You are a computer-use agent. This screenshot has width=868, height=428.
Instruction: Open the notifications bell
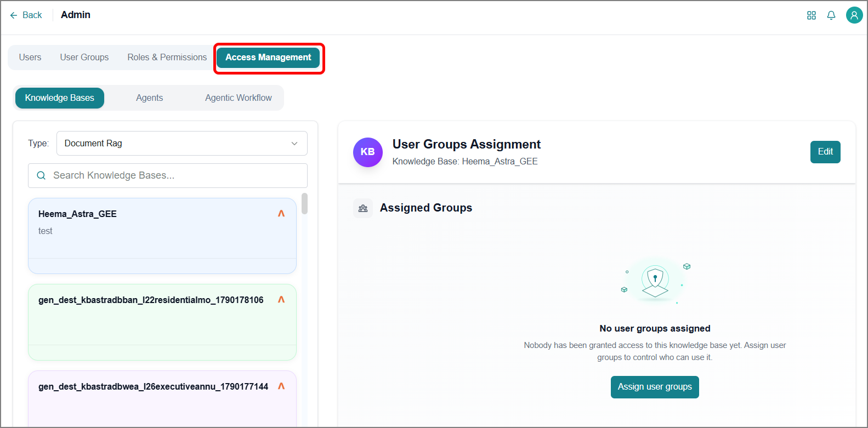coord(831,15)
